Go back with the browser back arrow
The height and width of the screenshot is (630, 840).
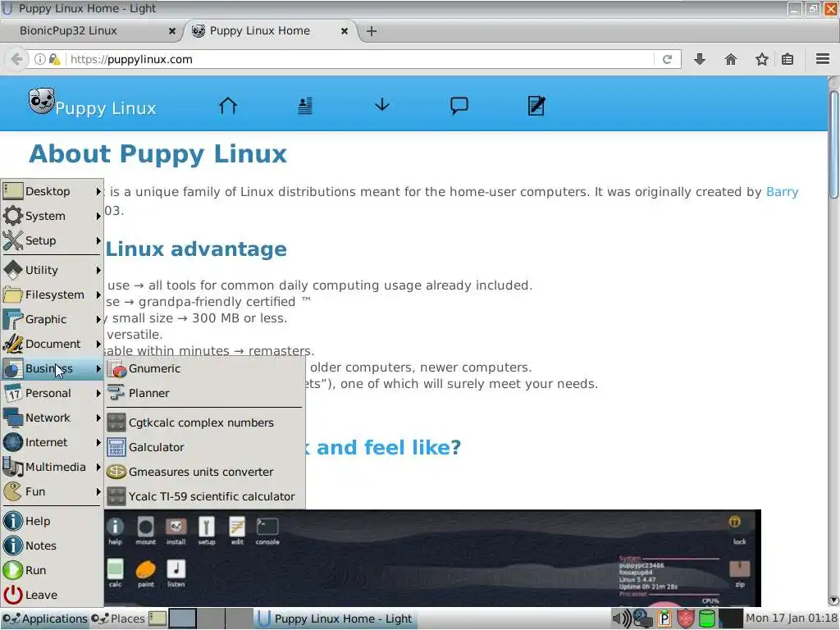16,59
